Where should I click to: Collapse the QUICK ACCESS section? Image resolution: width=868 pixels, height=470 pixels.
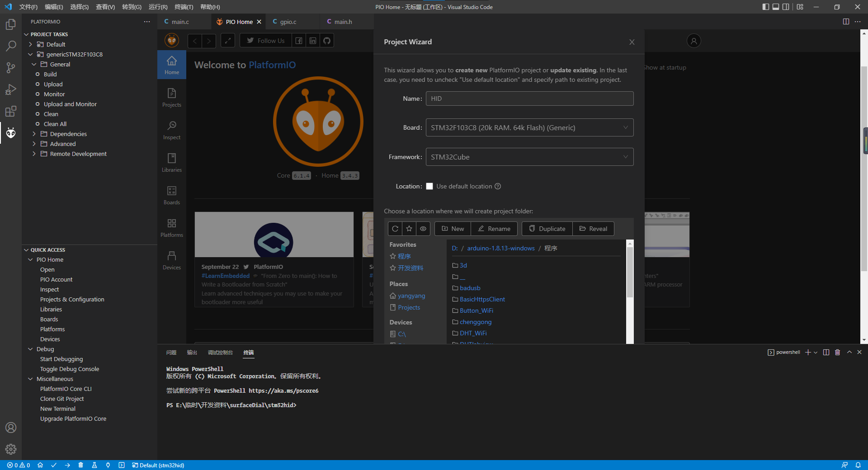(26, 250)
